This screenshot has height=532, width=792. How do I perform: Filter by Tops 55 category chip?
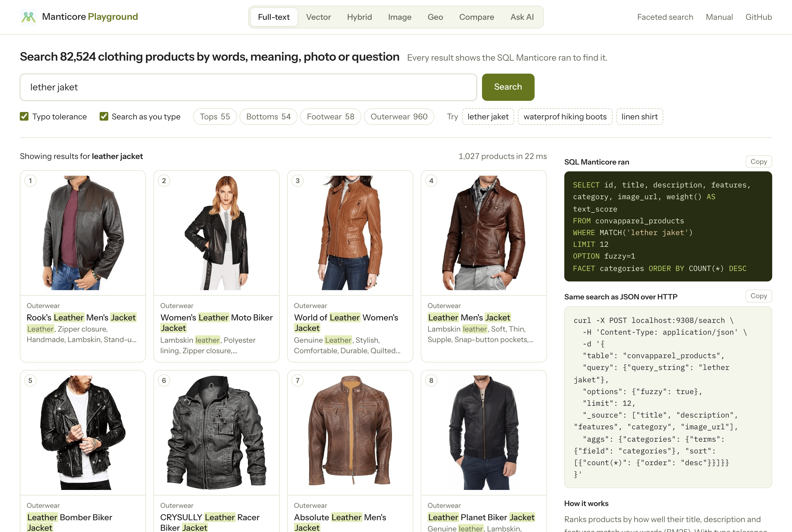click(215, 117)
